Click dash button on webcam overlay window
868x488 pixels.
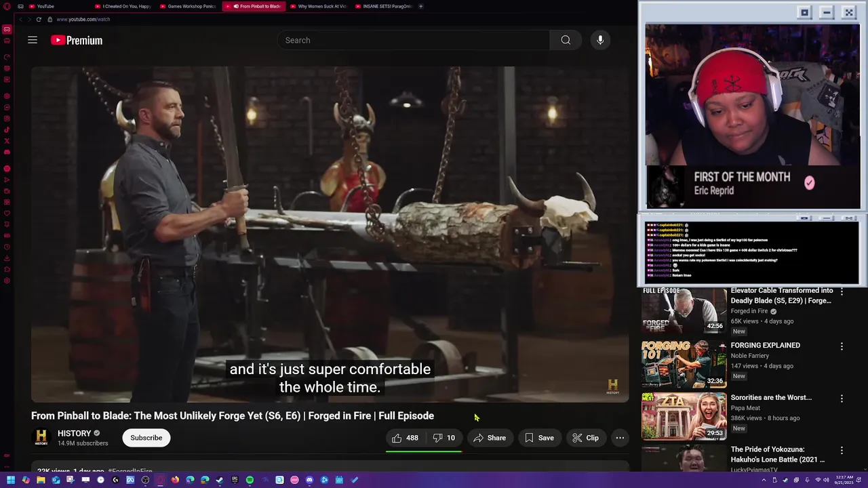pos(827,12)
